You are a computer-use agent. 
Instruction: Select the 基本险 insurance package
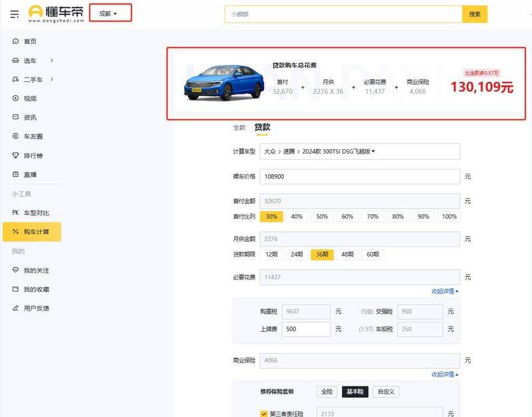click(x=355, y=392)
